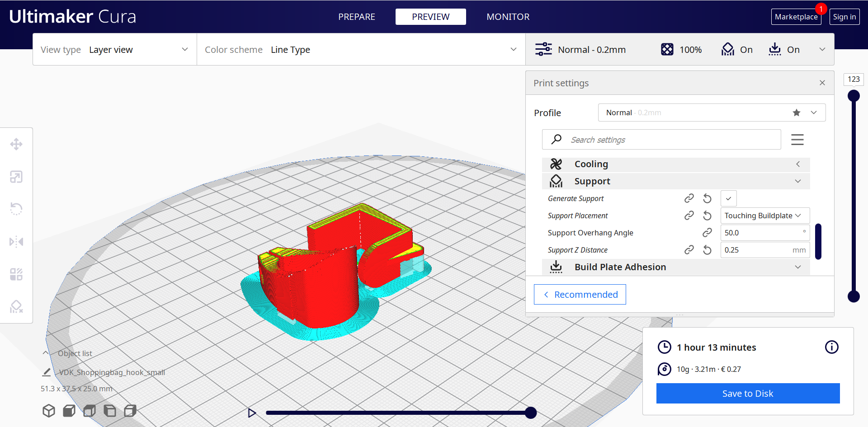Select VDK_Shoppingbag_hook_small in object list
Viewport: 868px width, 427px height.
tap(112, 372)
